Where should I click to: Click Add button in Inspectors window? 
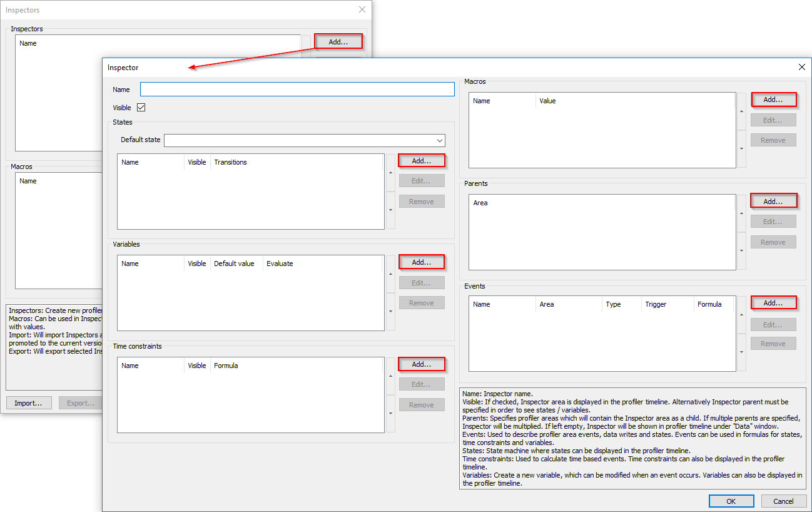338,42
